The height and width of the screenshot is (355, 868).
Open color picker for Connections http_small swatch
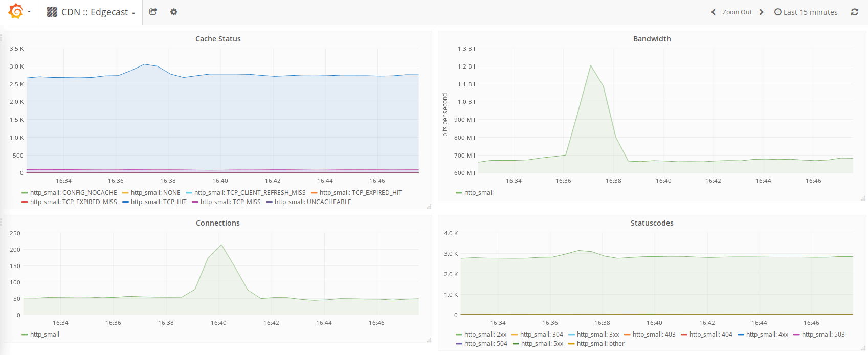click(25, 335)
